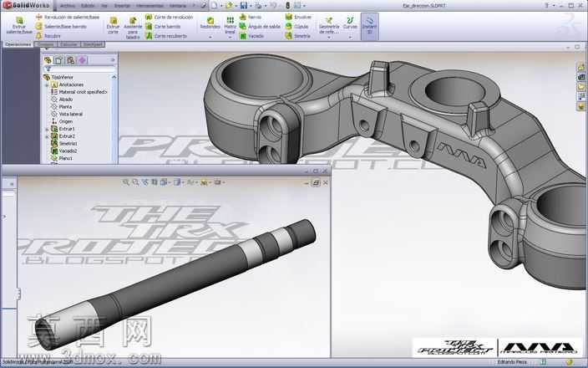Select Corte recubierto tool
Viewport: 588px width, 368px height.
coord(166,36)
